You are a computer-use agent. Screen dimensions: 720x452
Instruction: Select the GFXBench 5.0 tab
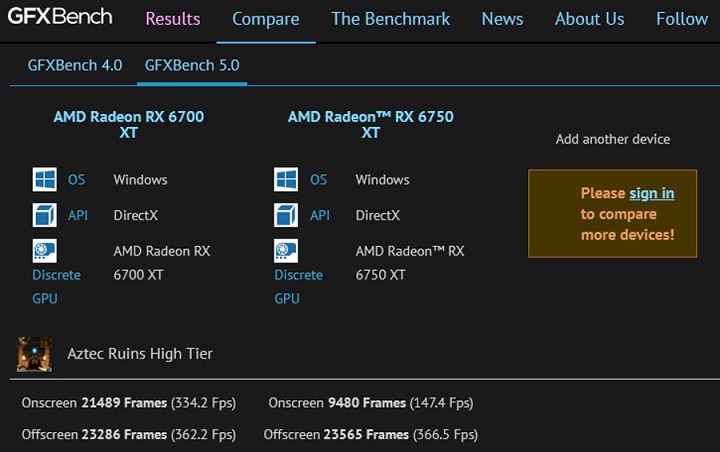click(x=192, y=65)
